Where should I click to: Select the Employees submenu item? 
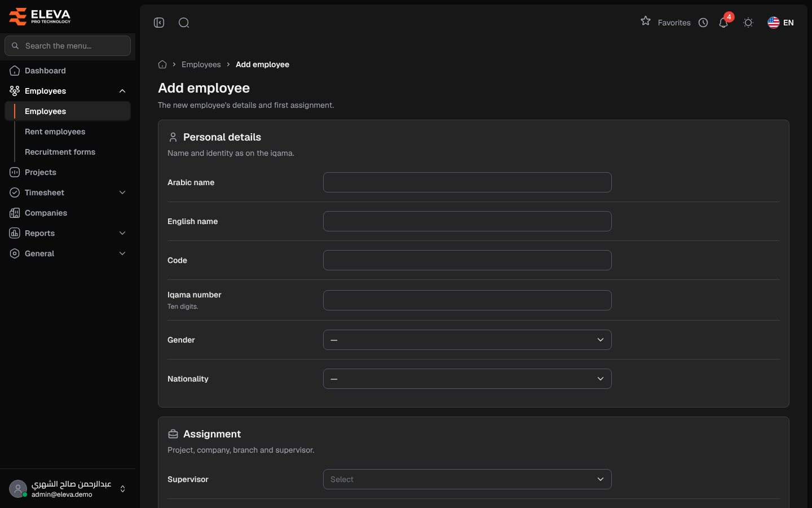68,111
